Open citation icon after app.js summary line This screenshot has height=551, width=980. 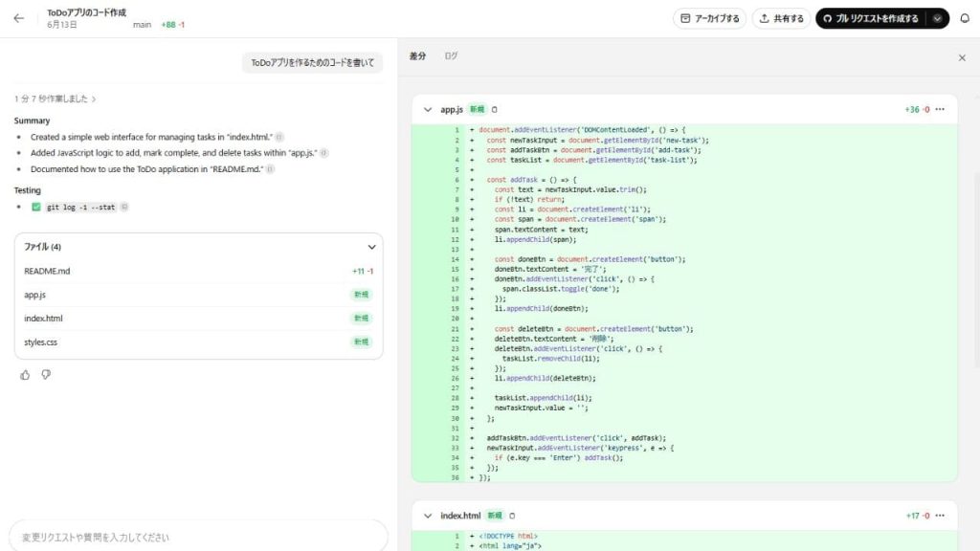tap(323, 153)
